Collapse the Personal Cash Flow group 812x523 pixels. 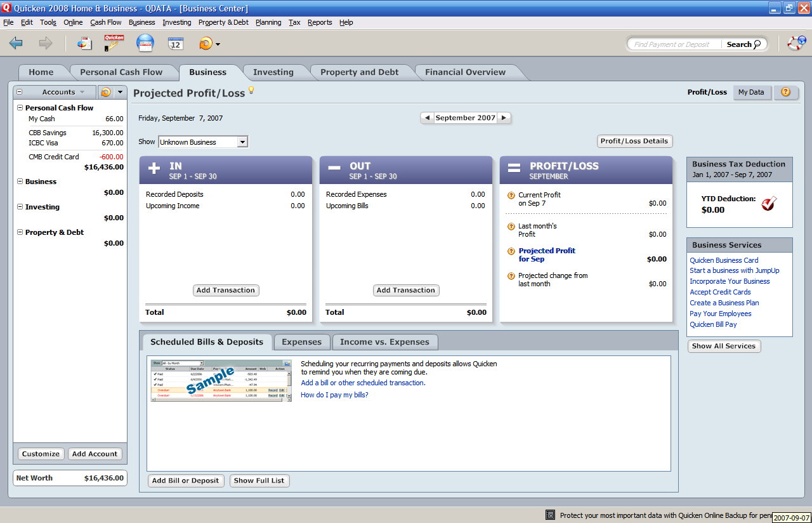click(x=20, y=108)
